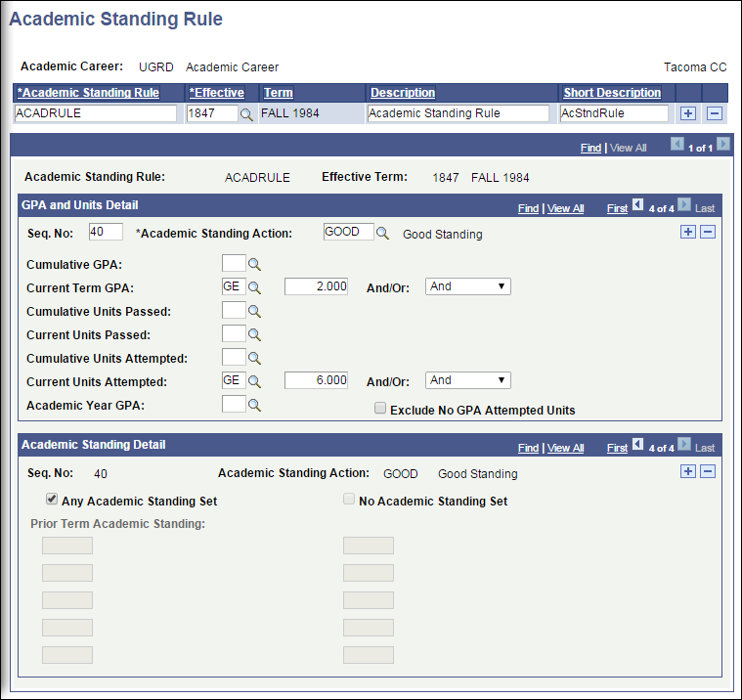Open Current Units Passed operator lookup
Image resolution: width=742 pixels, height=700 pixels.
254,334
